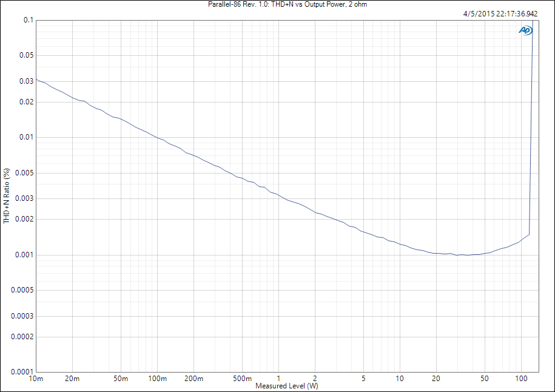The height and width of the screenshot is (392, 555).
Task: Click the y-axis value '0.05'
Action: point(27,55)
